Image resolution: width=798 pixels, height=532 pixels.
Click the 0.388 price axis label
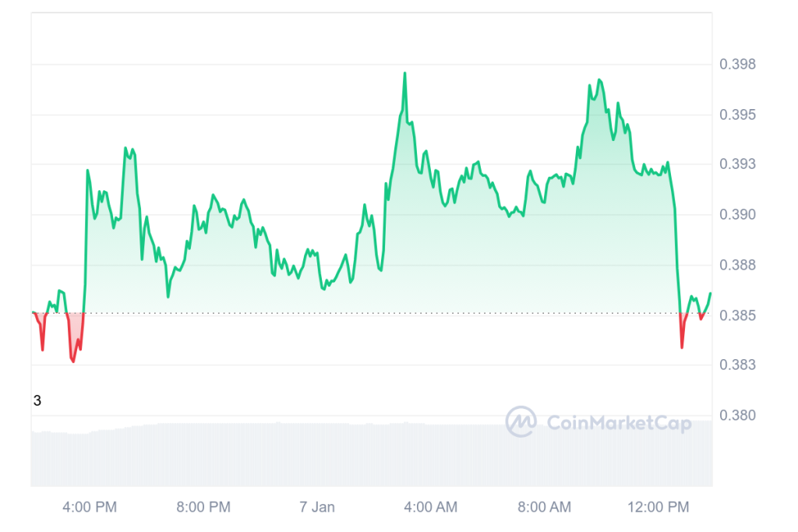coord(737,265)
